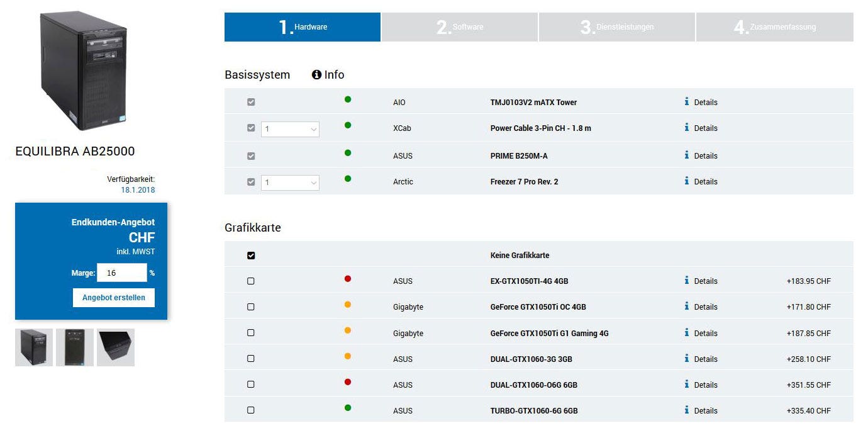Click info icon for PRIME B250M-A
The width and height of the screenshot is (868, 428).
pos(687,155)
